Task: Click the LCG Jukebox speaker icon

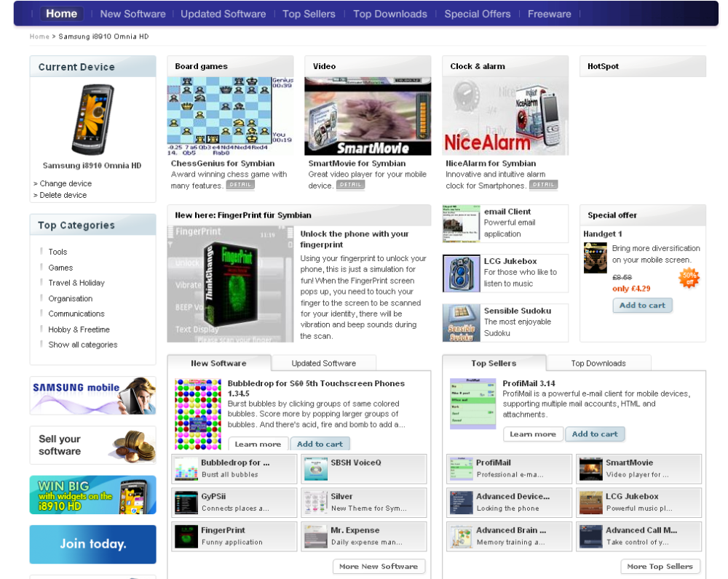Action: tap(461, 273)
